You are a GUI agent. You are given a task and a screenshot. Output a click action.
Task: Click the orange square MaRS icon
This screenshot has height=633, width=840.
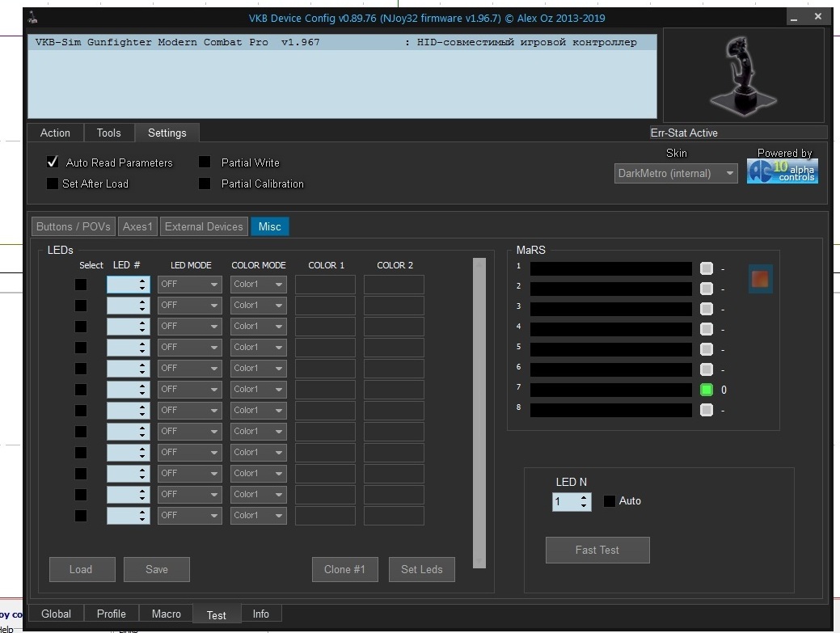[x=760, y=278]
